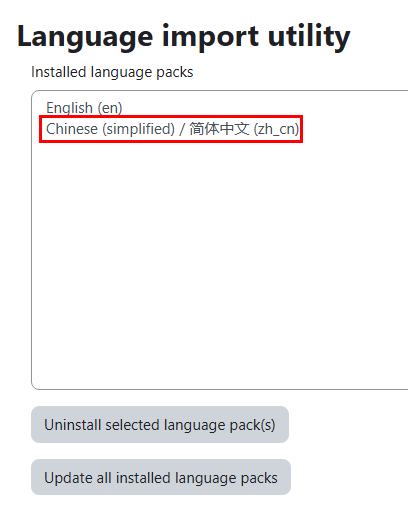Start uninstalling the selected language pack
Viewport: 408px width, 515px height.
[160, 424]
